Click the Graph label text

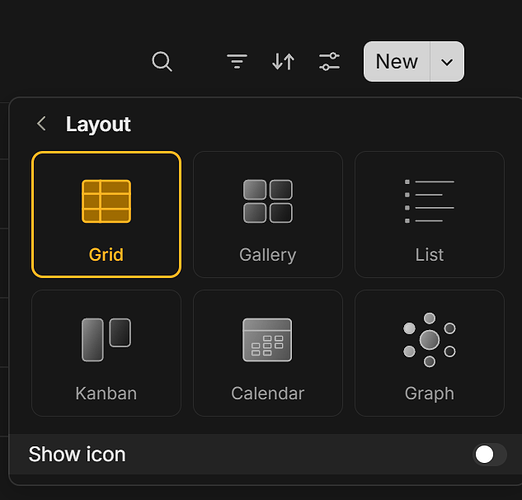pos(429,394)
